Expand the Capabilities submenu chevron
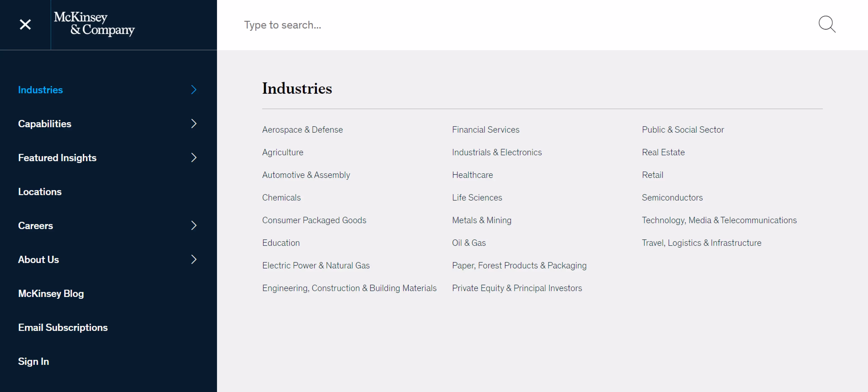The image size is (868, 392). click(194, 124)
